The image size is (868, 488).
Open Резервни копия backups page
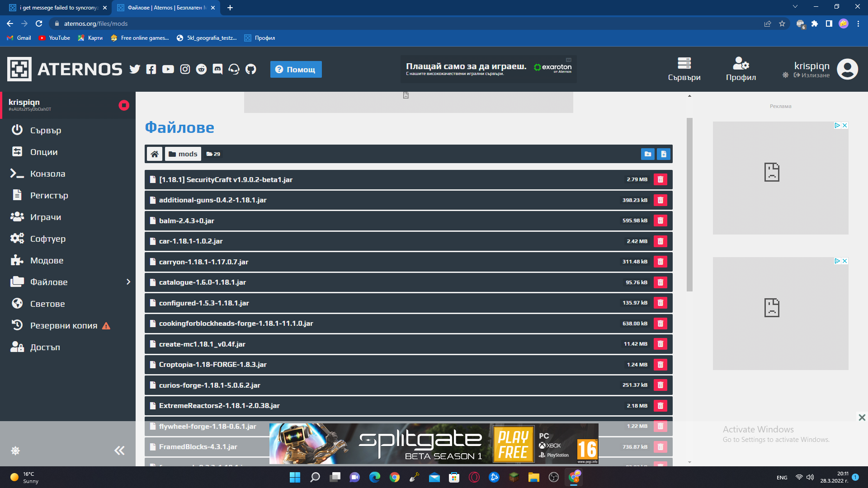click(x=68, y=325)
